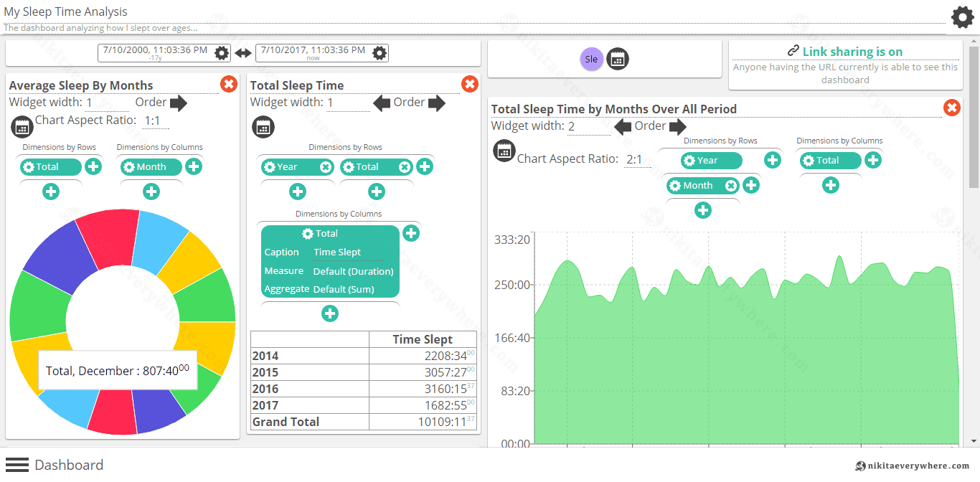Open the Dashboard hamburger menu
This screenshot has width=980, height=482.
(17, 465)
